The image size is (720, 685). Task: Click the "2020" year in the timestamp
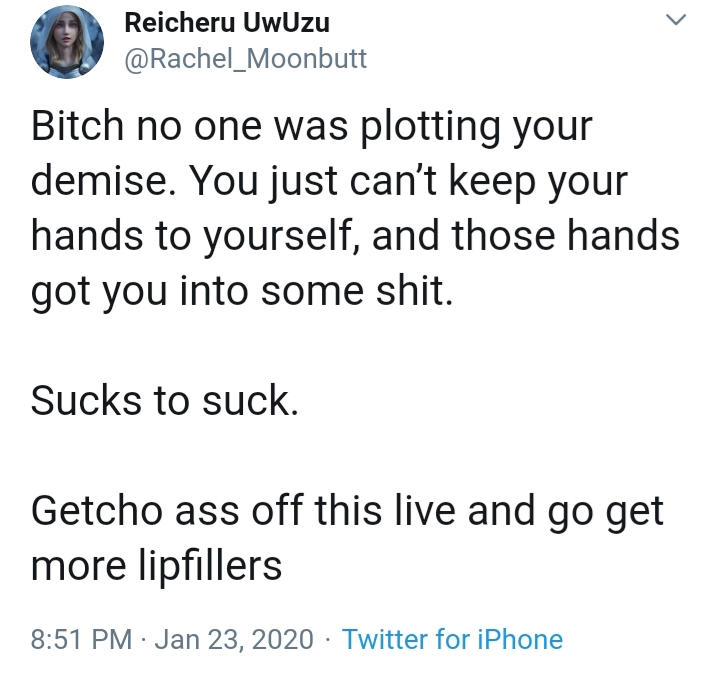[x=282, y=639]
